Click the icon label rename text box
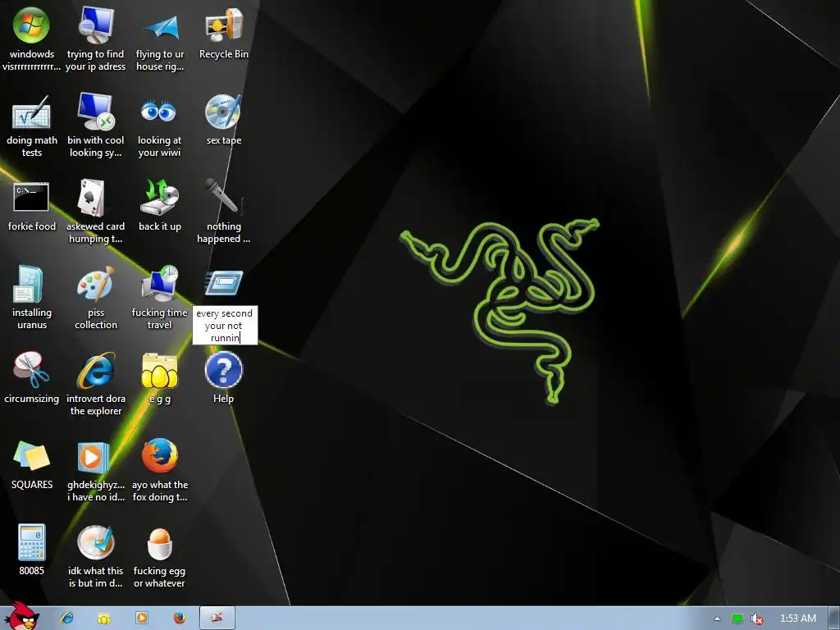Viewport: 840px width, 630px height. (x=225, y=325)
